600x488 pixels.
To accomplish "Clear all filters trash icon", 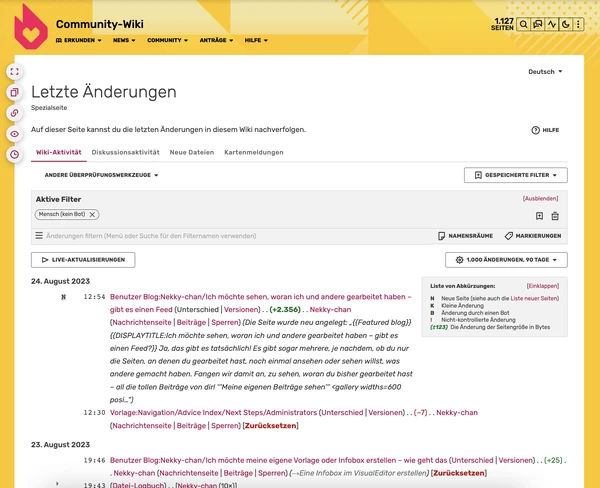I will click(x=555, y=216).
